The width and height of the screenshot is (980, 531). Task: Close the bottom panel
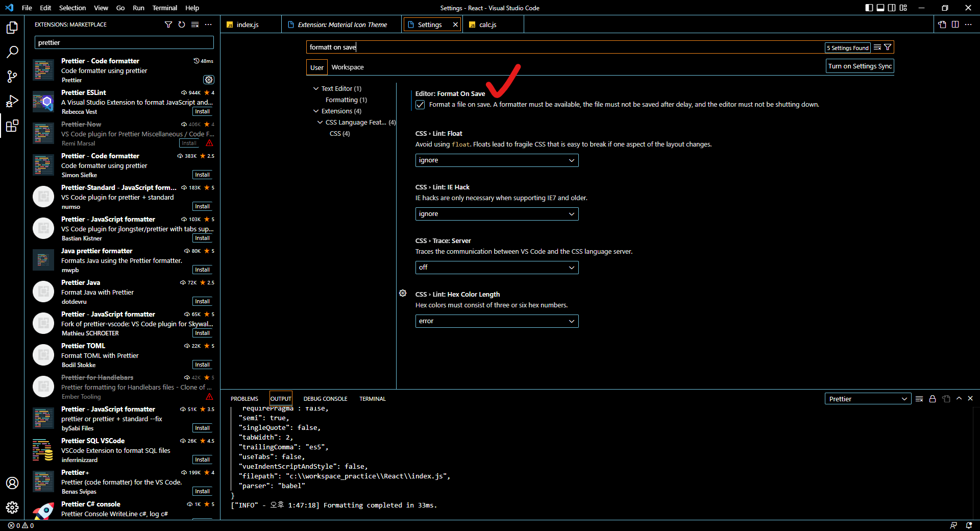click(x=970, y=398)
